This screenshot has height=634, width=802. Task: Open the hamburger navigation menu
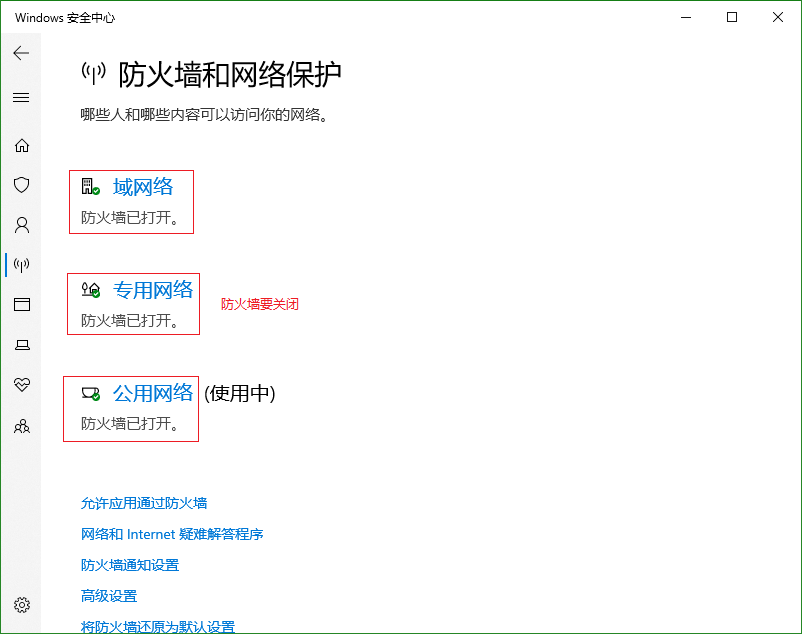tap(21, 97)
